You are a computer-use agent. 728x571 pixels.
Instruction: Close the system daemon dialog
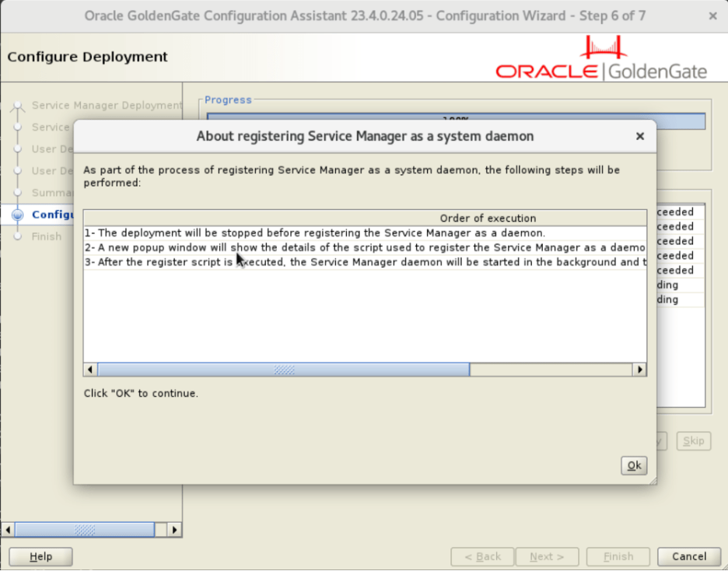click(640, 136)
